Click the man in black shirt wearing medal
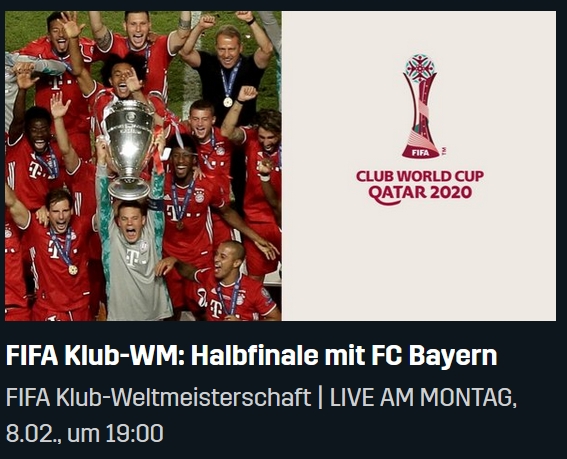The image size is (567, 459). pos(229,72)
